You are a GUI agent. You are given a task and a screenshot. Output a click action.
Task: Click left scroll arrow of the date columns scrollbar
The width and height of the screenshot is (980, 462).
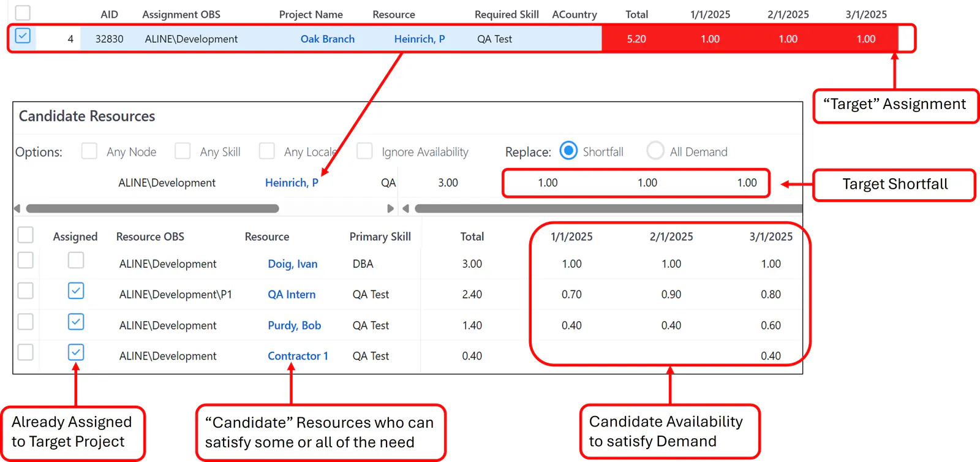tap(405, 208)
